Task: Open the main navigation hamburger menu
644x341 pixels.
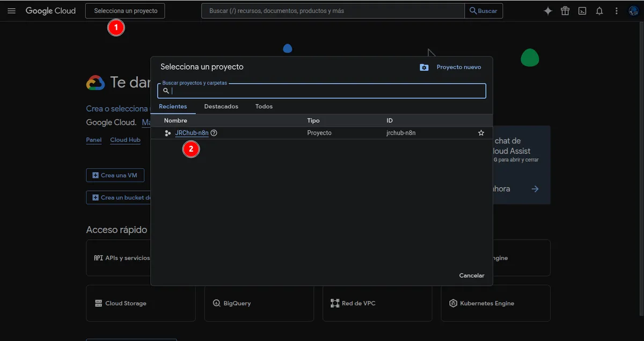Action: point(11,11)
